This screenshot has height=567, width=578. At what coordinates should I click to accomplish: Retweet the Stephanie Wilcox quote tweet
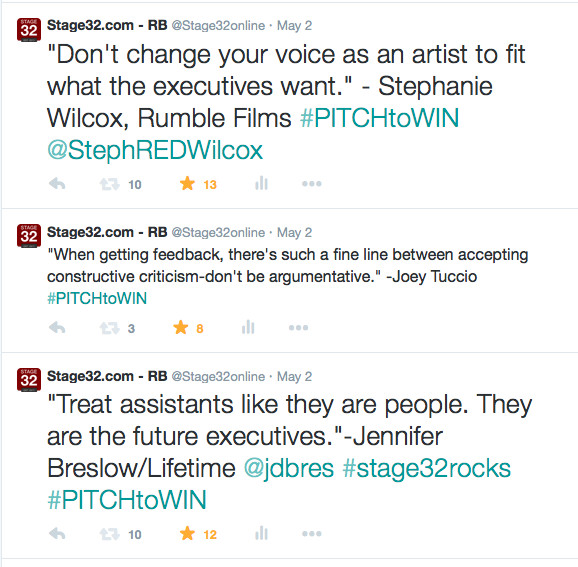click(109, 184)
